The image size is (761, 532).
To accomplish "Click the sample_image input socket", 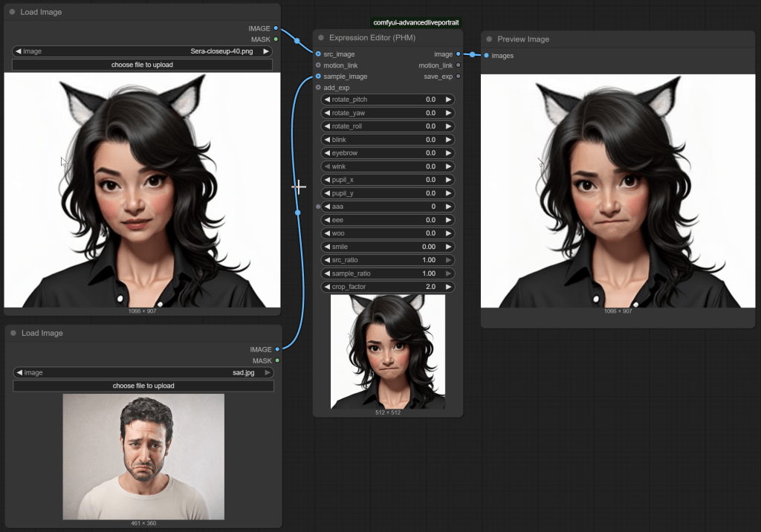I will coord(318,77).
